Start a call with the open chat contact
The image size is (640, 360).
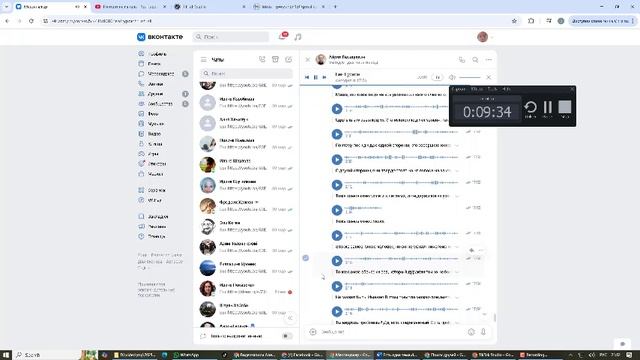coord(462,60)
